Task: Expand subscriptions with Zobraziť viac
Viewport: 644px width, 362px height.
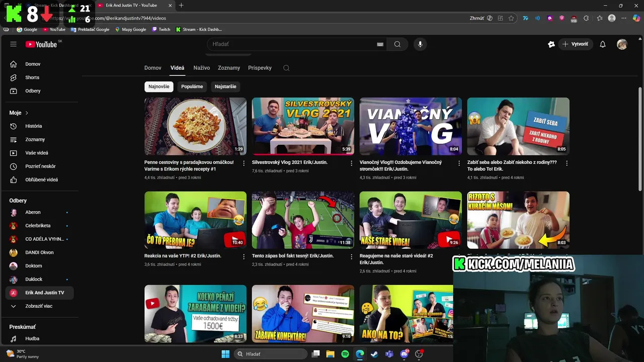Action: (39, 306)
